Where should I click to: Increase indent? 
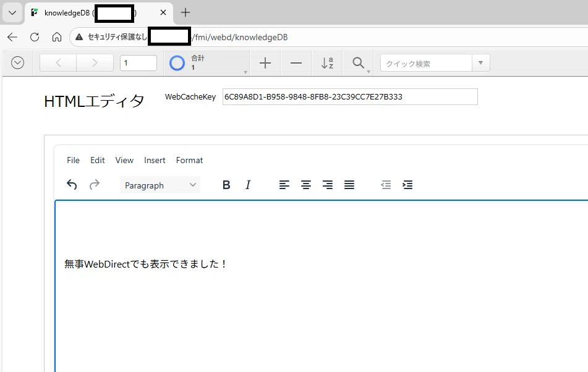coord(407,185)
